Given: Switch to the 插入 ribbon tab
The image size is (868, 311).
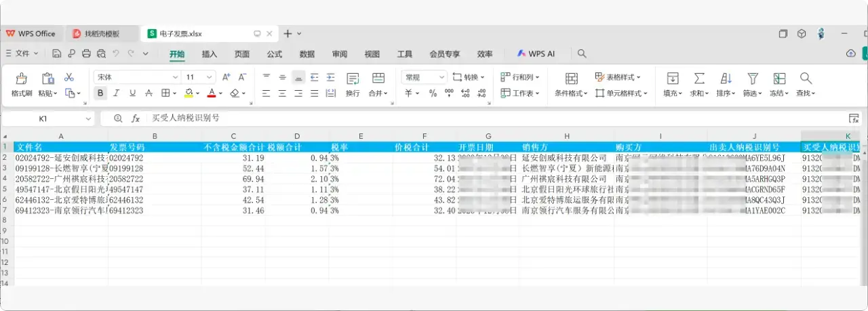Looking at the screenshot, I should [x=210, y=54].
